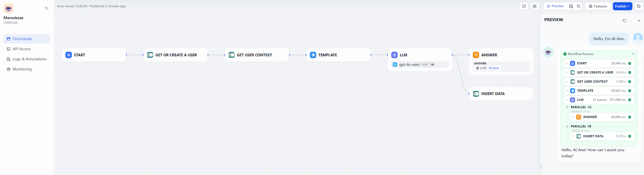Click the Preview button
Screen dimensions: 644x175
click(555, 6)
